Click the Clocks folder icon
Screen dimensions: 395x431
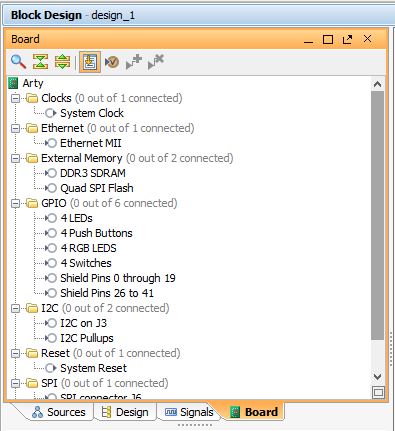(x=32, y=98)
